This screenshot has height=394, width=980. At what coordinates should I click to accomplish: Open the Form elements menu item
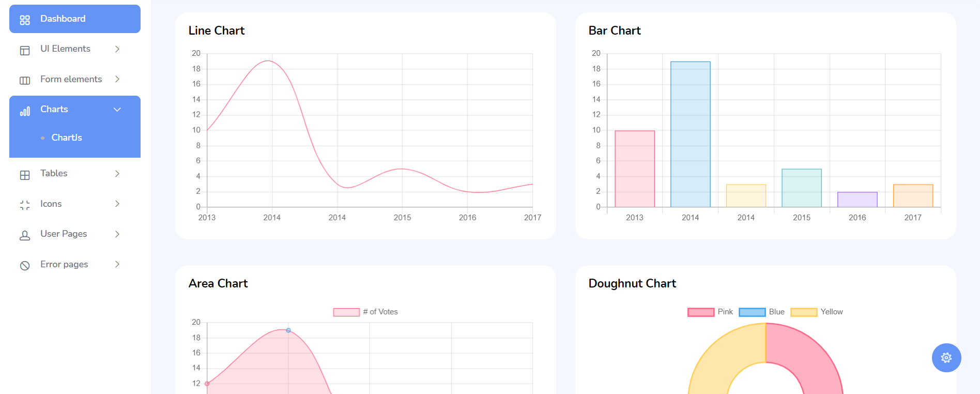click(x=75, y=79)
